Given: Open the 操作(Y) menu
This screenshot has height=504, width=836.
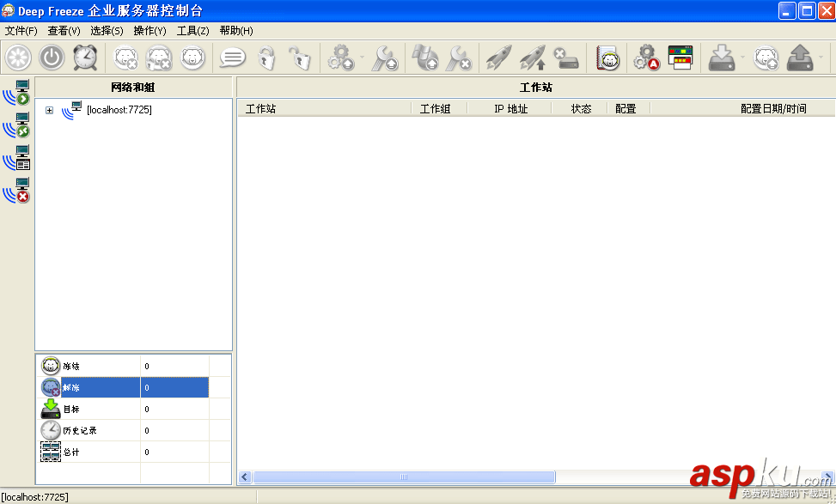Looking at the screenshot, I should [x=150, y=31].
